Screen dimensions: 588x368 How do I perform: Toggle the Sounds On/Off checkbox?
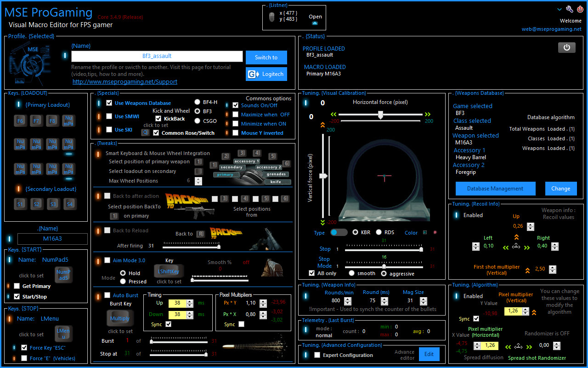click(x=236, y=105)
